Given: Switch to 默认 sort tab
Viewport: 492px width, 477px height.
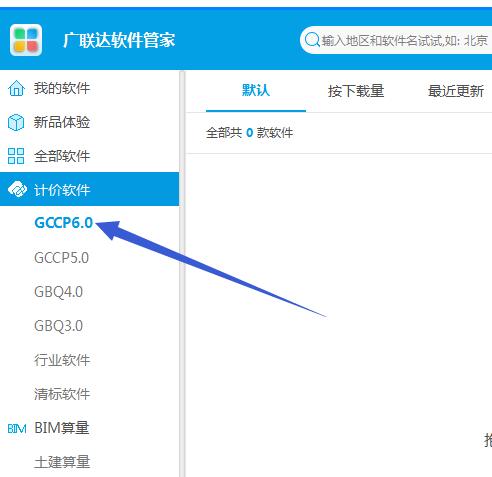Looking at the screenshot, I should coord(256,91).
